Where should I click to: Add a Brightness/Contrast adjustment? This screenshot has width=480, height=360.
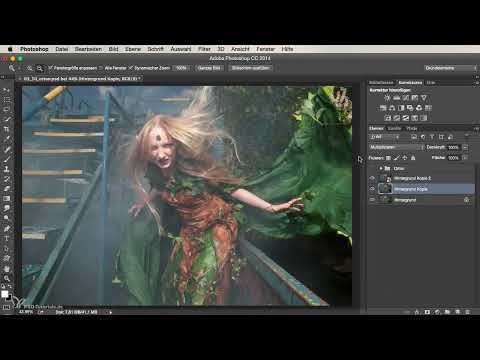(x=387, y=98)
